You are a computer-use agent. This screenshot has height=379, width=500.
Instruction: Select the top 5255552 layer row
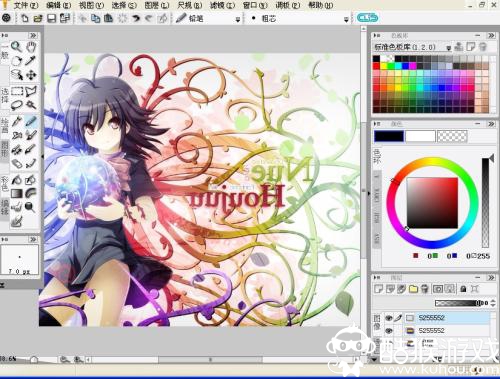click(x=438, y=318)
